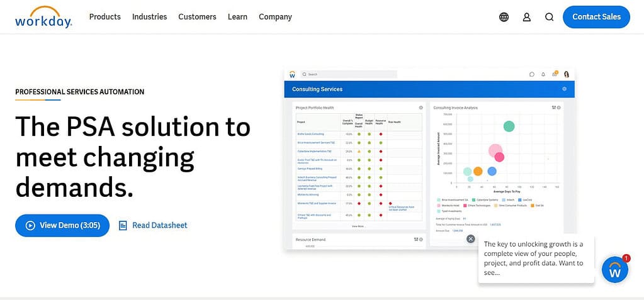Image resolution: width=644 pixels, height=300 pixels.
Task: Open Resource Demand gear settings
Action: click(421, 239)
